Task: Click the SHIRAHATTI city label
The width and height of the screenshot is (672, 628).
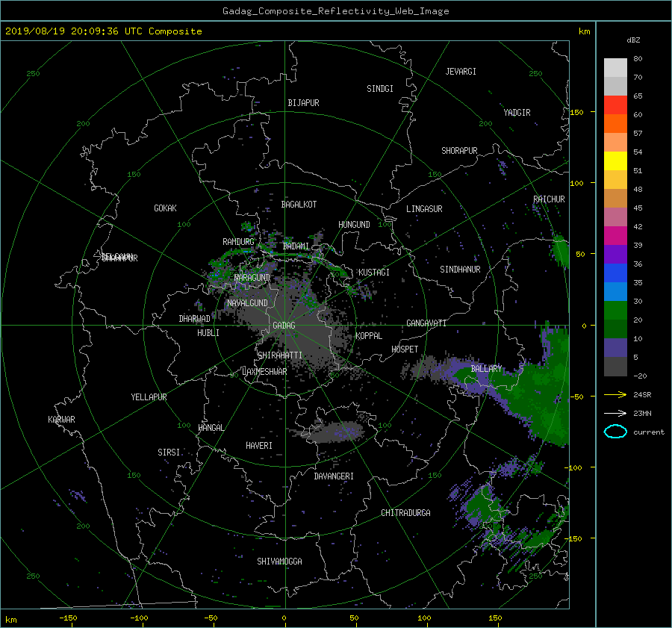Action: coord(280,355)
